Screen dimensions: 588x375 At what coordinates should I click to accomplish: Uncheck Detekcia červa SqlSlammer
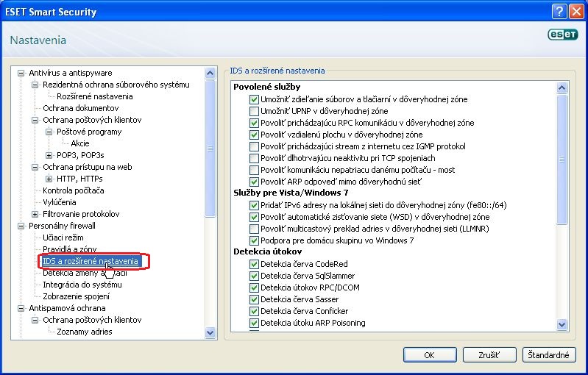tap(254, 276)
